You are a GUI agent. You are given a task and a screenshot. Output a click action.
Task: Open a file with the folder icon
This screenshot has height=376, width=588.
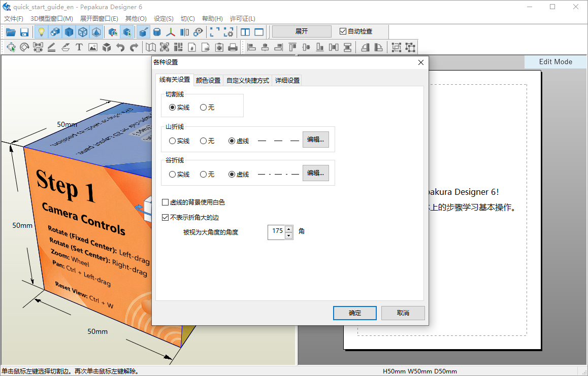click(x=11, y=31)
